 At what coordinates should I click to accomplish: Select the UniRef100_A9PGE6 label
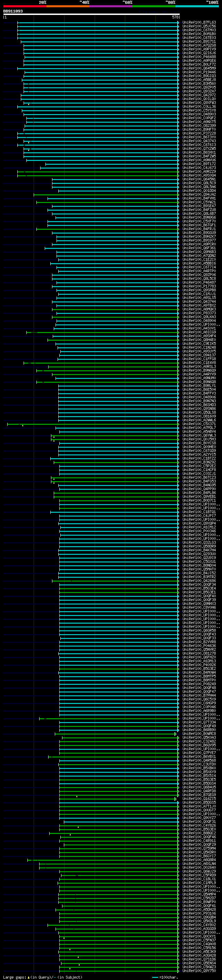point(199,60)
